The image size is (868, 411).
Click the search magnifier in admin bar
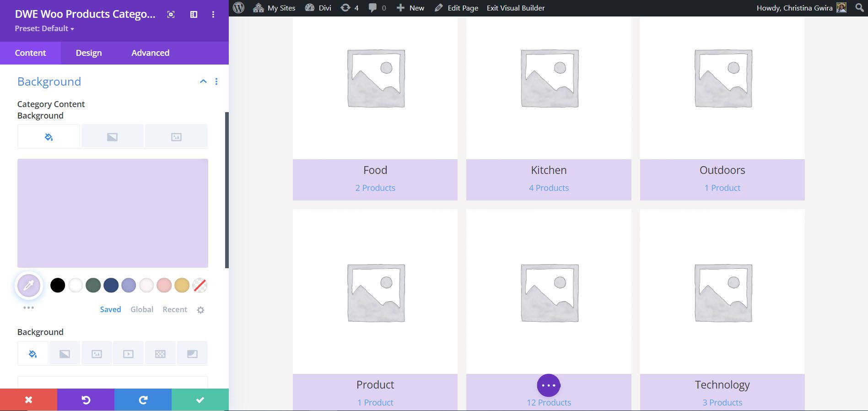point(859,8)
